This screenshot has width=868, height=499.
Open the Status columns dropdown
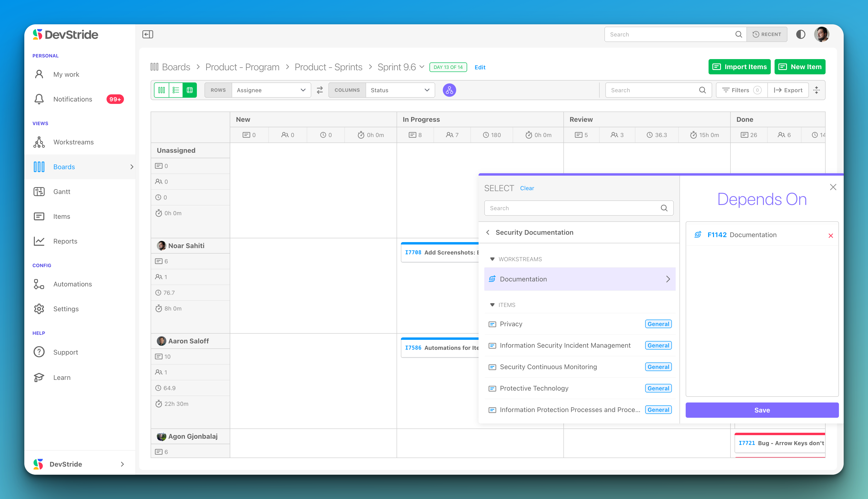click(x=400, y=91)
